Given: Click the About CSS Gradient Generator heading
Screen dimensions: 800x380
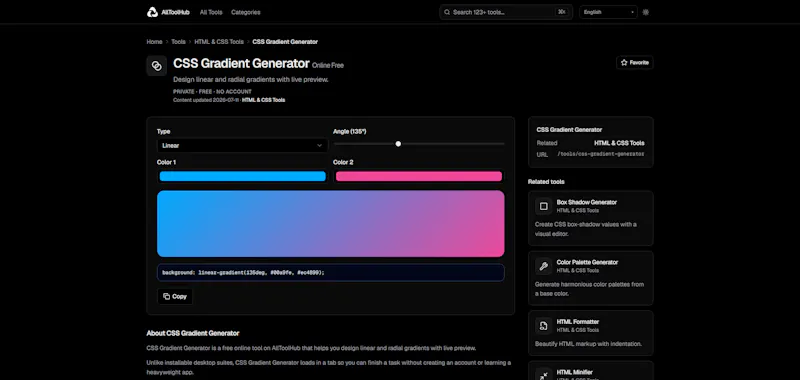Looking at the screenshot, I should tap(193, 333).
